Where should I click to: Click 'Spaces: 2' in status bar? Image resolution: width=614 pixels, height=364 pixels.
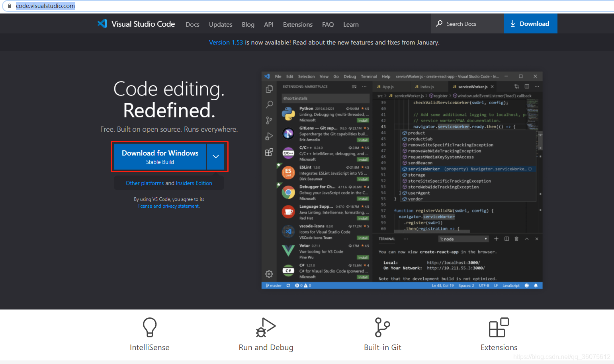click(466, 286)
